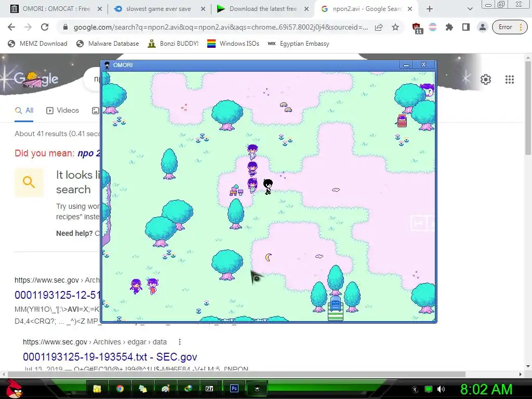The image size is (532, 399).
Task: Click the green monitor tray icon
Action: [x=428, y=389]
